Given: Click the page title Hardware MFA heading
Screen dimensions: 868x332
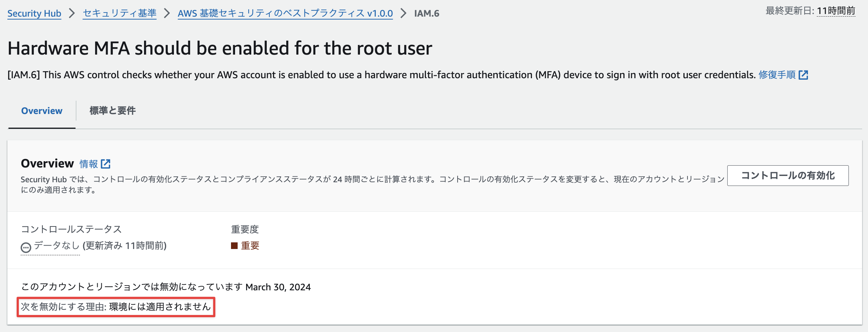Looking at the screenshot, I should click(220, 48).
